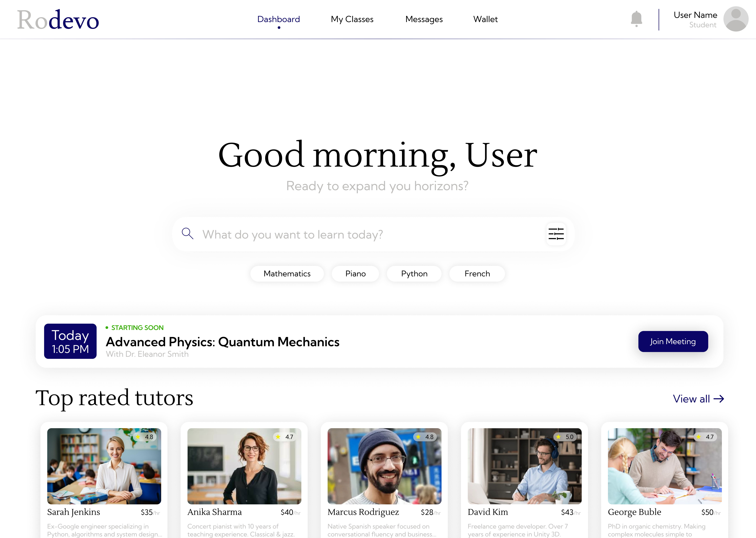Click the magnifying glass search icon
Viewport: 756px width, 538px height.
(187, 234)
